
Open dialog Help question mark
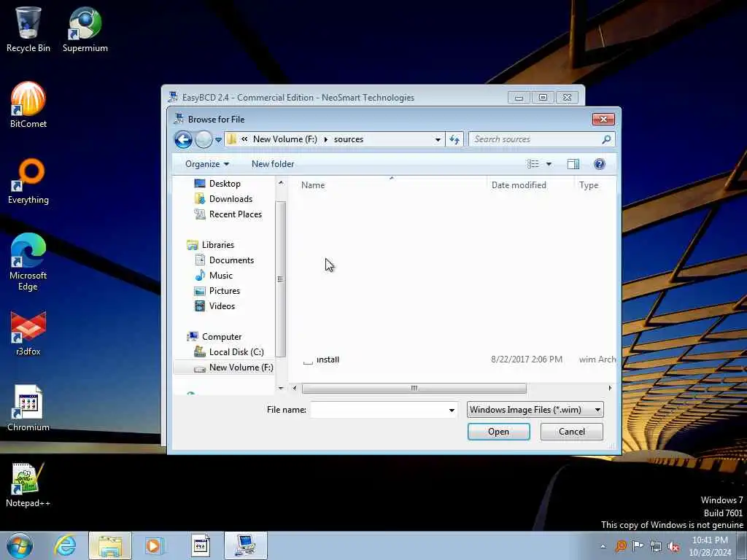point(600,164)
